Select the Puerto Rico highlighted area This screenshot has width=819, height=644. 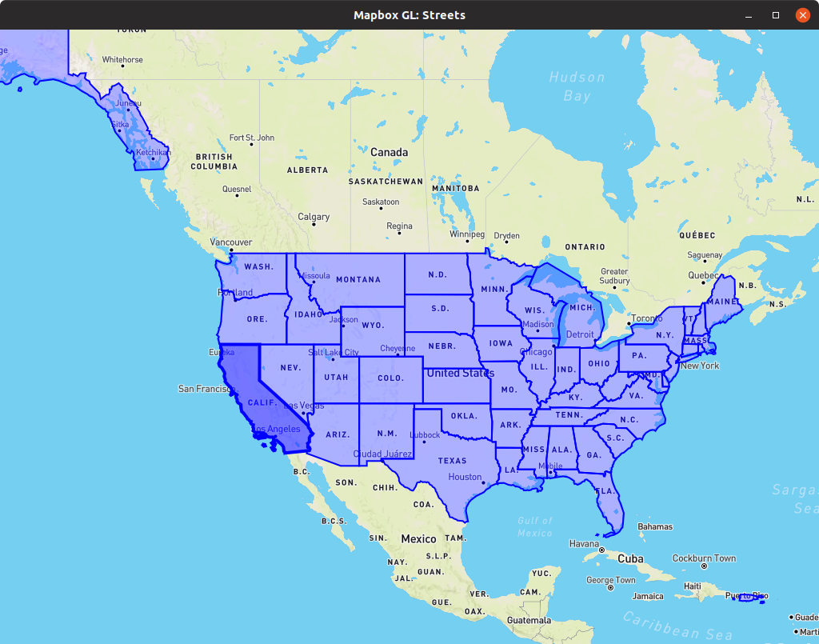pos(746,597)
